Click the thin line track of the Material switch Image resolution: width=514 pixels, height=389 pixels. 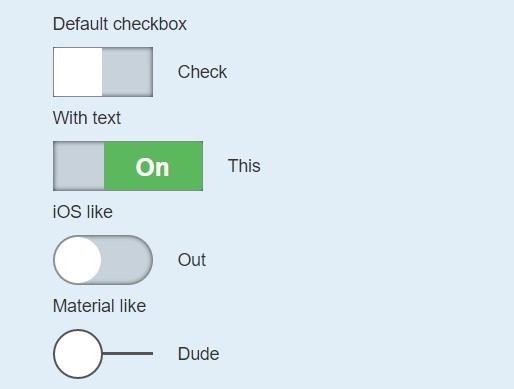[128, 353]
